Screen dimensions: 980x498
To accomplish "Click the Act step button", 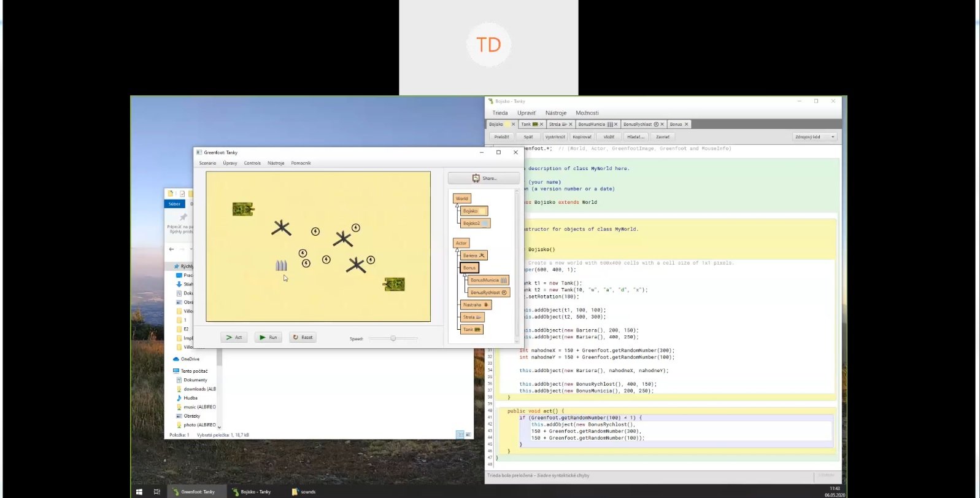I will point(234,337).
